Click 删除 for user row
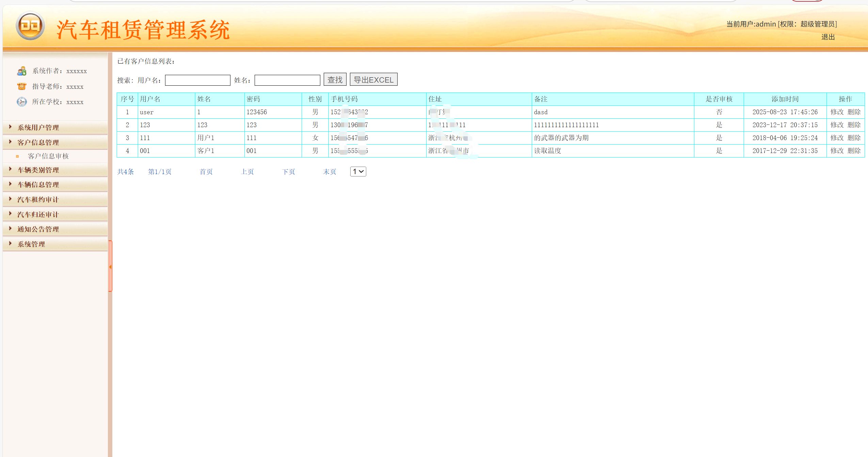Viewport: 868px width, 457px height. (854, 112)
